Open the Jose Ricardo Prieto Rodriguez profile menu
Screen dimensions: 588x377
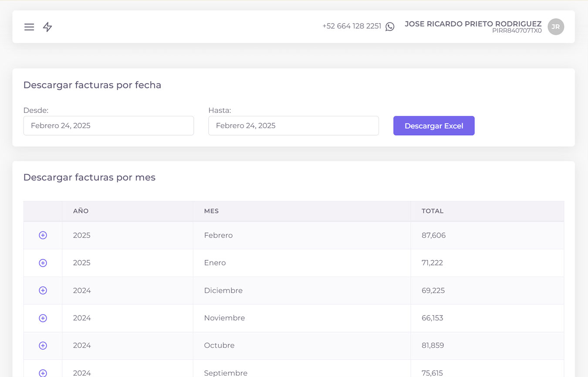click(x=473, y=24)
